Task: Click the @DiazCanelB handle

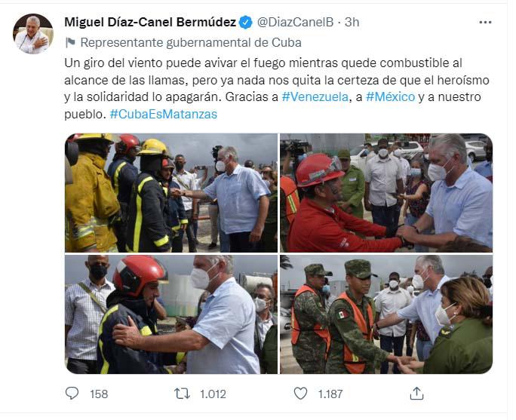Action: [x=295, y=23]
